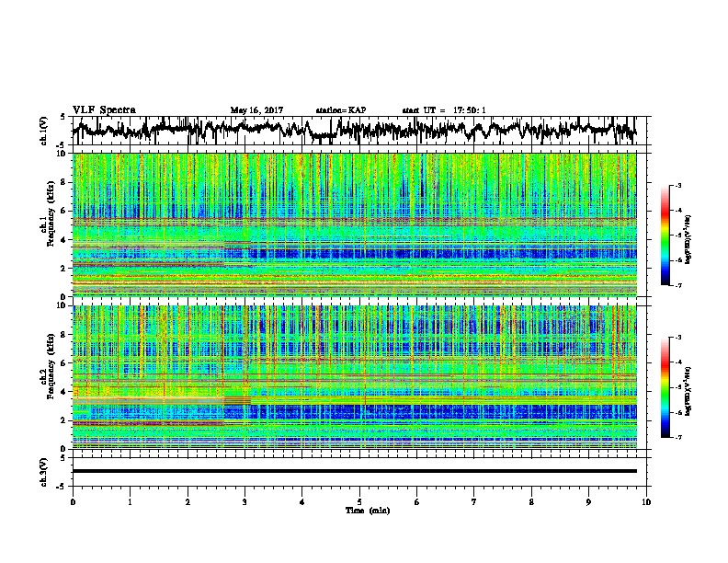
Task: Click time axis tick label '7'
Action: point(474,502)
